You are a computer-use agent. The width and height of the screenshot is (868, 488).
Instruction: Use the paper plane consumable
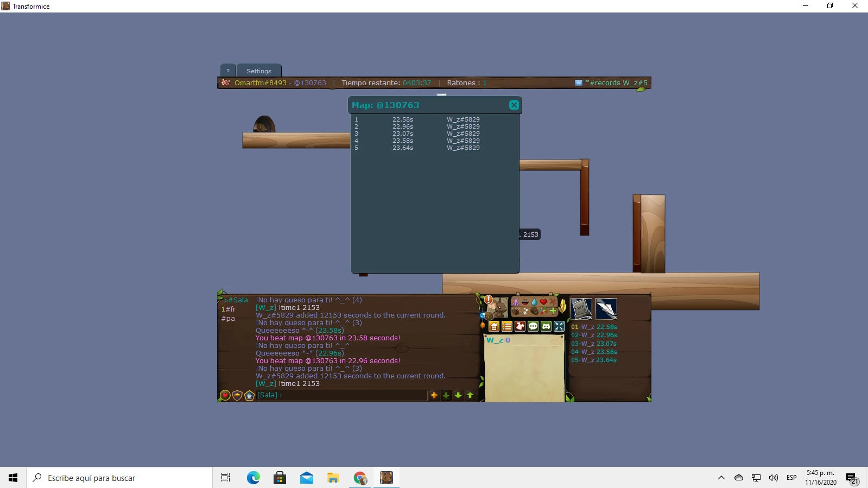tap(606, 309)
